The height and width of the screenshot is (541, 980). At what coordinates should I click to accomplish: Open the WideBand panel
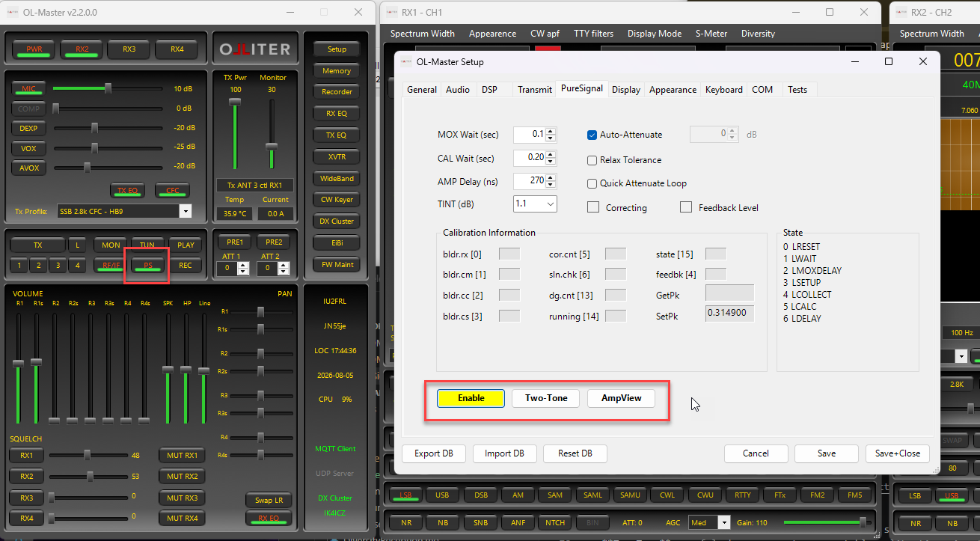[337, 179]
